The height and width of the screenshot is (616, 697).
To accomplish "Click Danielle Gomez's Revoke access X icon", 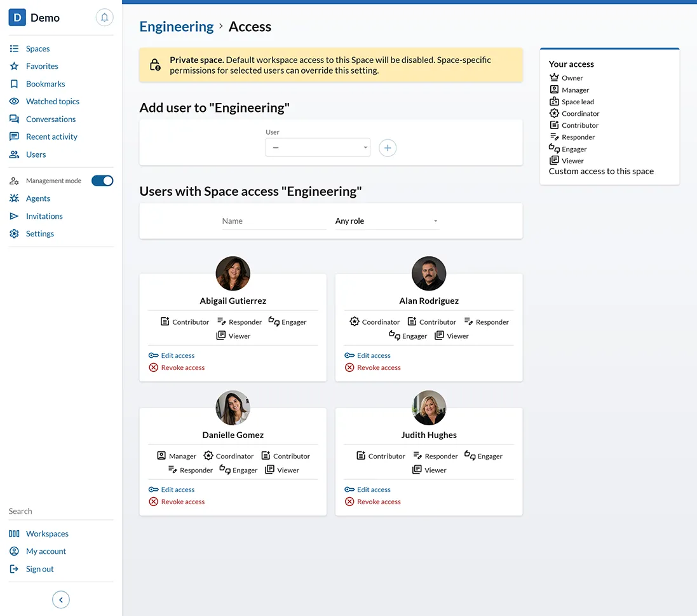I will click(153, 502).
